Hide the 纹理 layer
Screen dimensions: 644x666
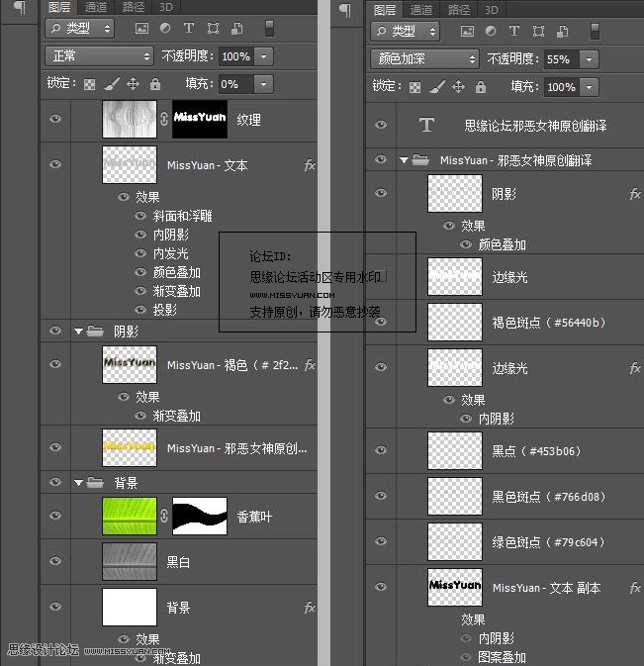point(55,119)
